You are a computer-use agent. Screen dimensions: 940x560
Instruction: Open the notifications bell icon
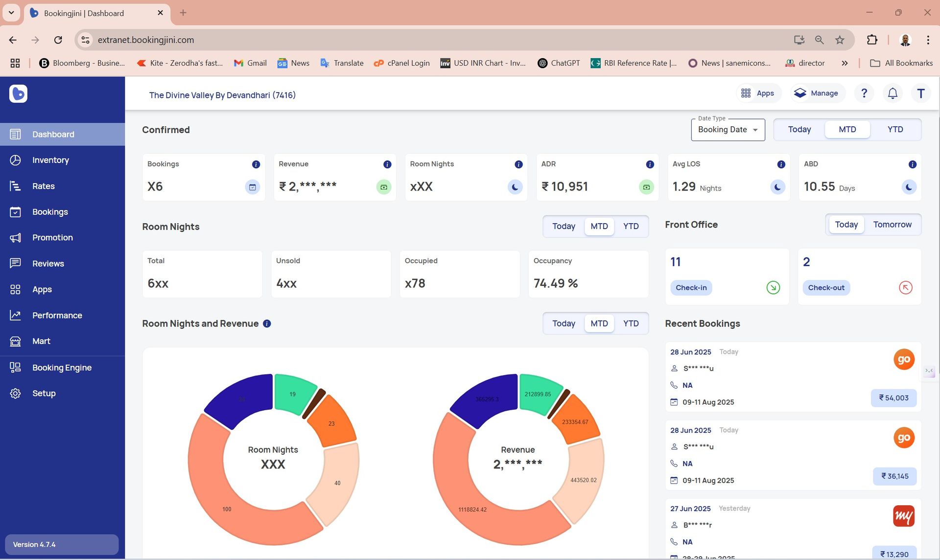tap(893, 93)
